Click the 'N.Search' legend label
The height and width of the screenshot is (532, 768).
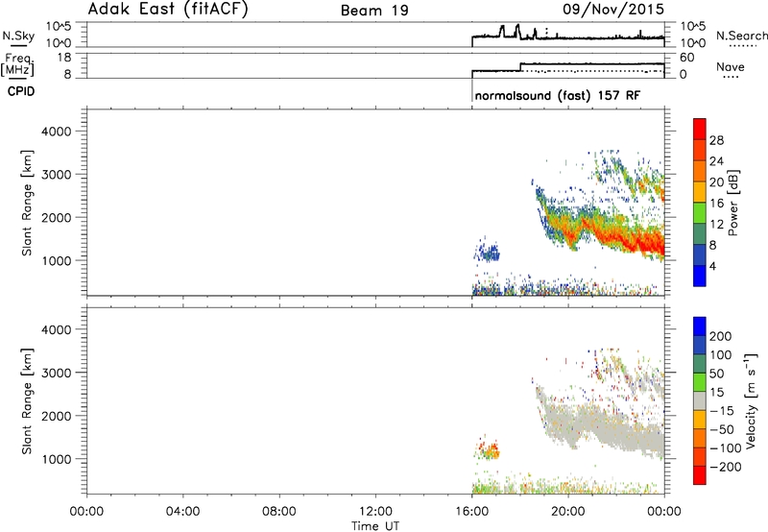741,36
